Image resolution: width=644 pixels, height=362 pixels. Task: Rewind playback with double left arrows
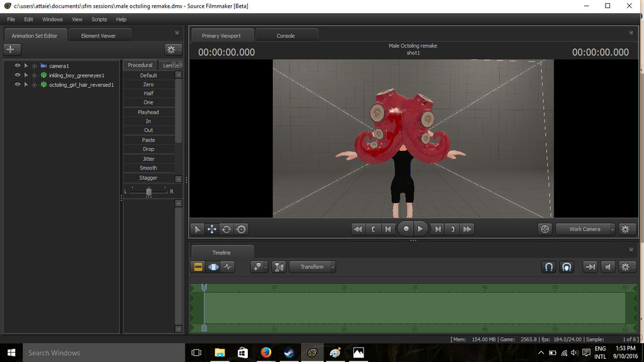(358, 229)
